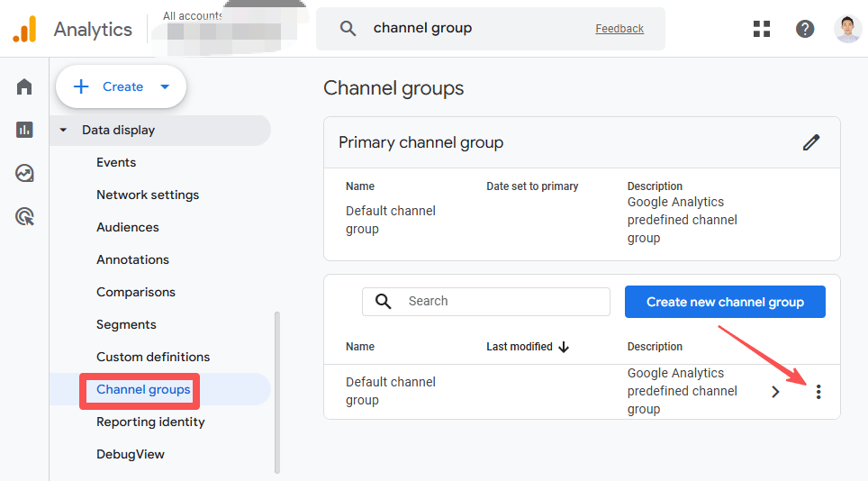This screenshot has height=481, width=868.
Task: Click the Analytics logo
Action: [24, 29]
